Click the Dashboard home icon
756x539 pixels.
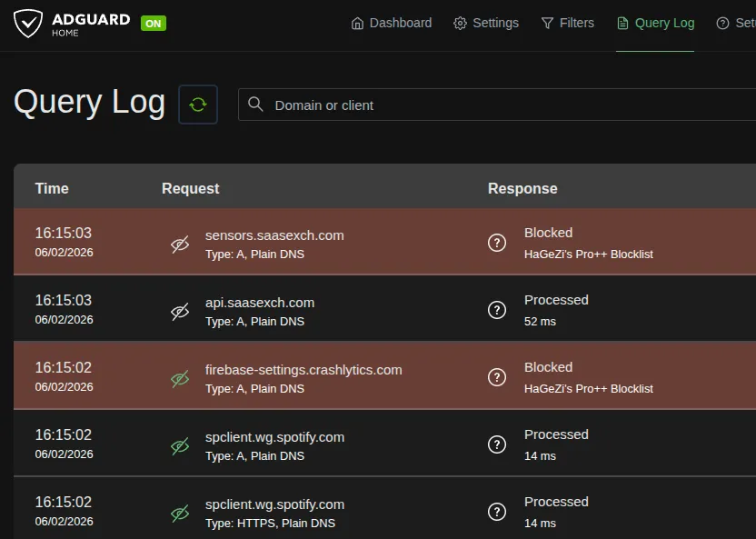point(358,23)
